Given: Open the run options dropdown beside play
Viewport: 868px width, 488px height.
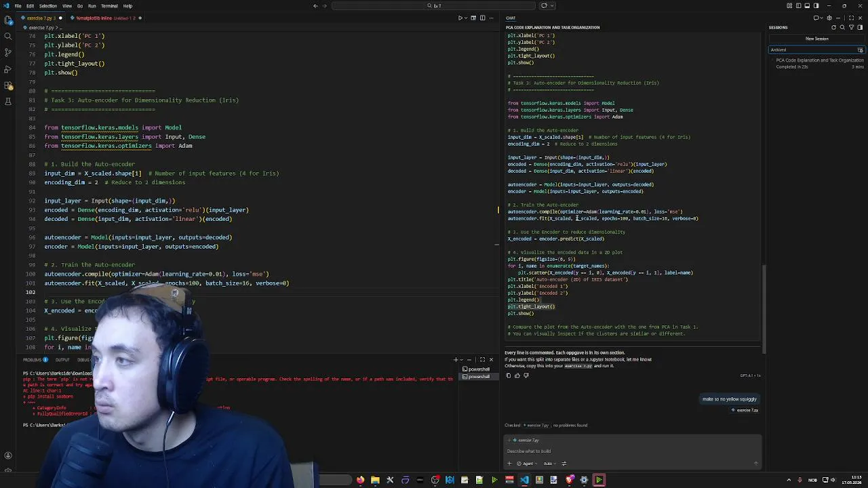Looking at the screenshot, I should point(466,18).
